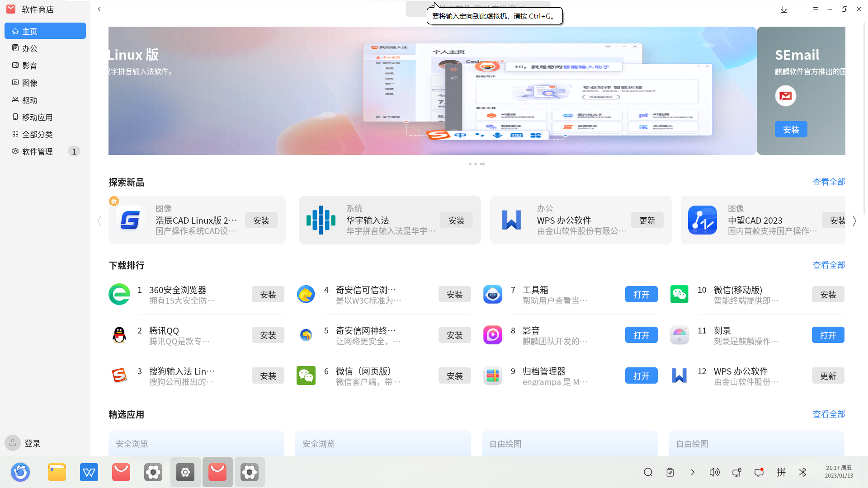The width and height of the screenshot is (868, 488).
Task: Open 软件管理 showing 1 pending item
Action: (38, 151)
